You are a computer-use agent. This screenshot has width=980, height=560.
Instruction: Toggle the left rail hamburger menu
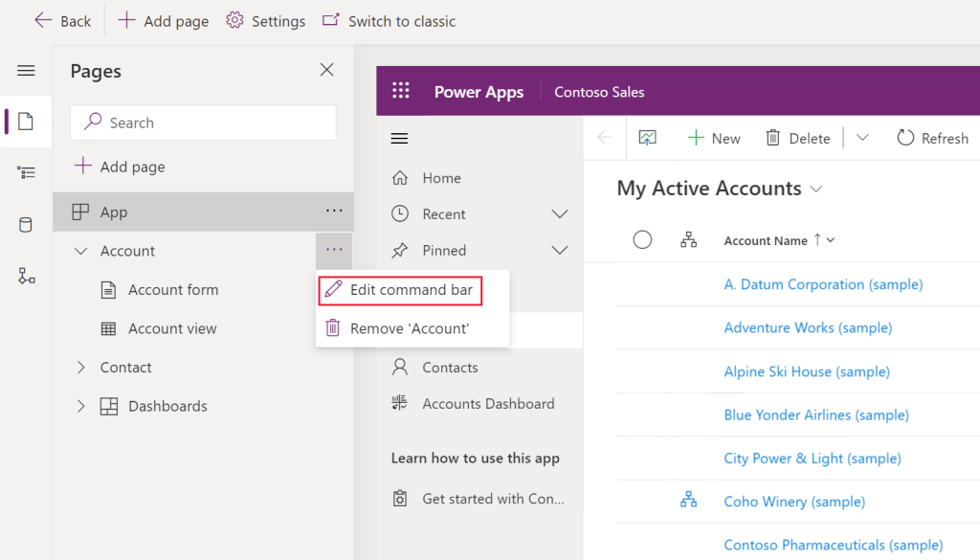click(x=26, y=71)
